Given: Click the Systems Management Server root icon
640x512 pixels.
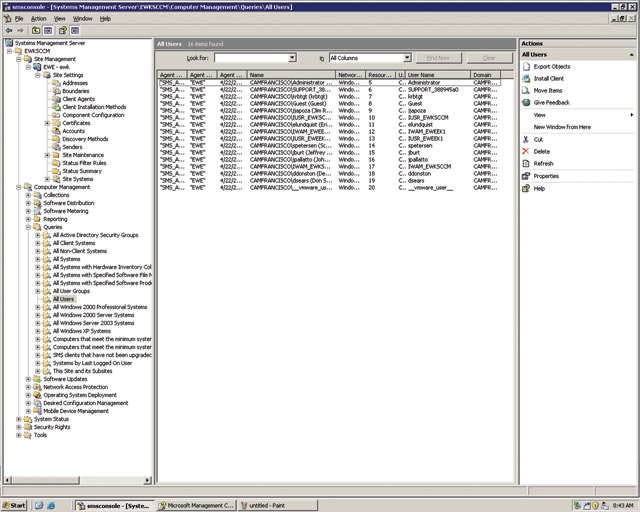Looking at the screenshot, I should click(9, 43).
